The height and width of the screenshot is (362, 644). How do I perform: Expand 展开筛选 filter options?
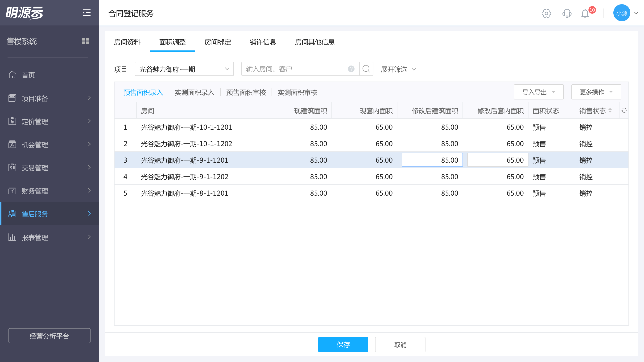pyautogui.click(x=398, y=69)
